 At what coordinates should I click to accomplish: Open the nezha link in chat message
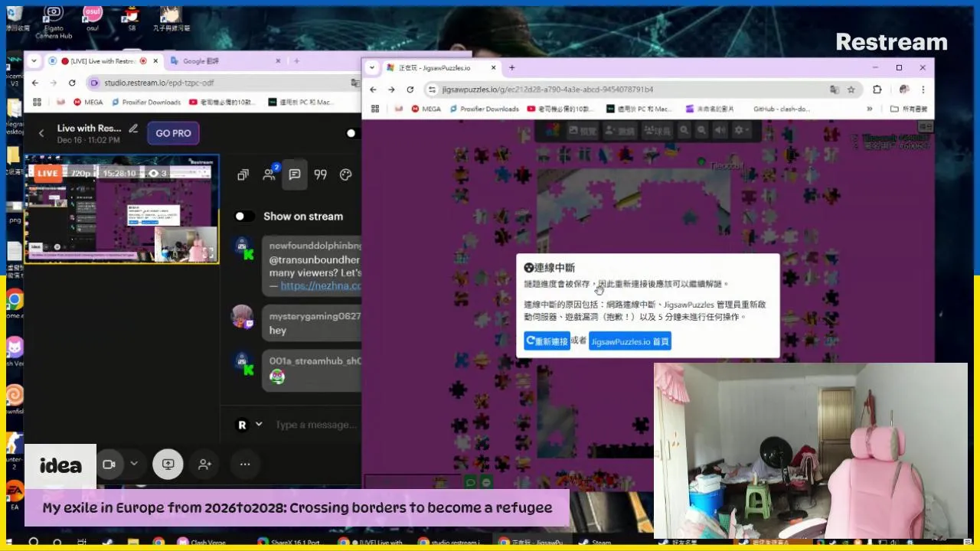pyautogui.click(x=320, y=286)
